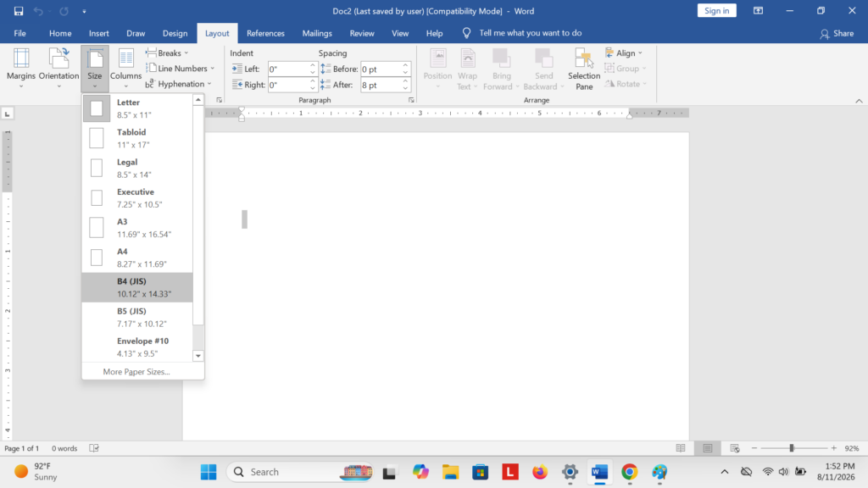Viewport: 868px width, 488px height.
Task: Select B5 (JIS) paper size
Action: (137, 318)
